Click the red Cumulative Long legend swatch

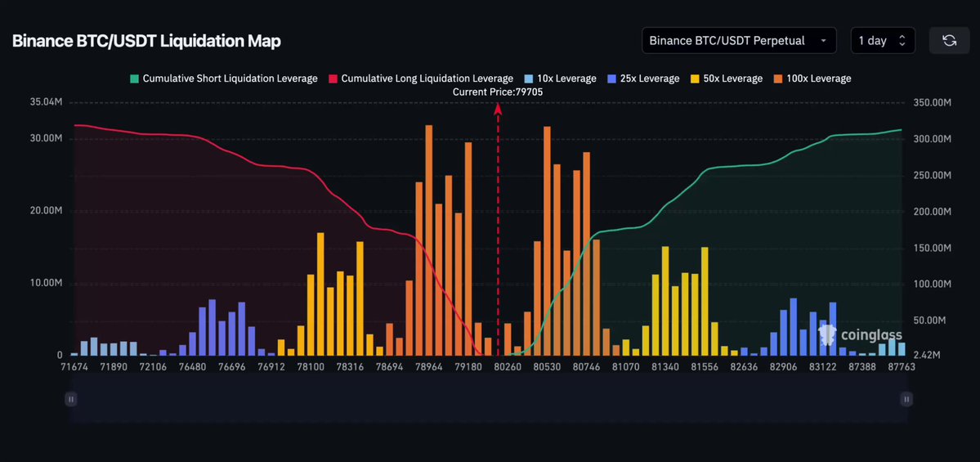(x=333, y=78)
